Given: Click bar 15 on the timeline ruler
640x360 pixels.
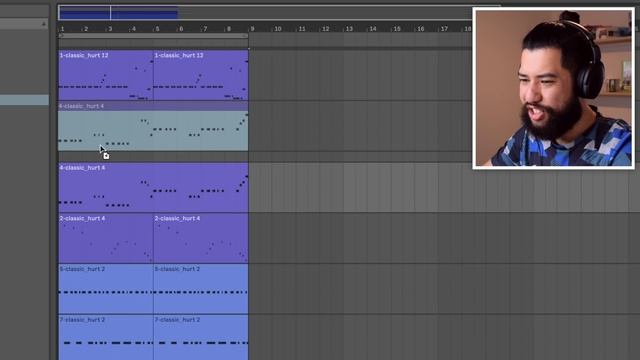Looking at the screenshot, I should tap(397, 29).
